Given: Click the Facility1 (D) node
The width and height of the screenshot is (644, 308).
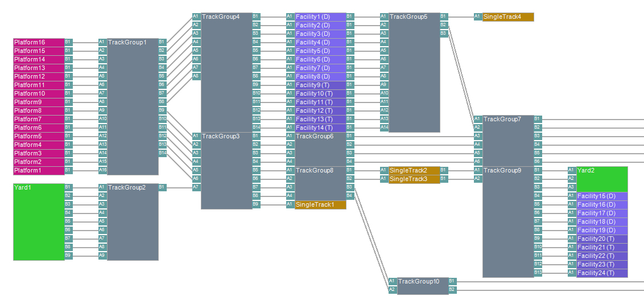Looking at the screenshot, I should tap(320, 17).
